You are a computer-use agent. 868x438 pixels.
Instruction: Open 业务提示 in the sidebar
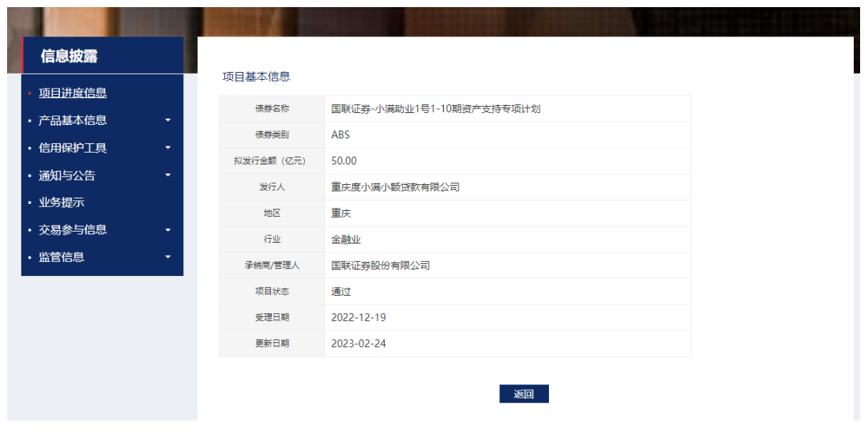tap(62, 202)
